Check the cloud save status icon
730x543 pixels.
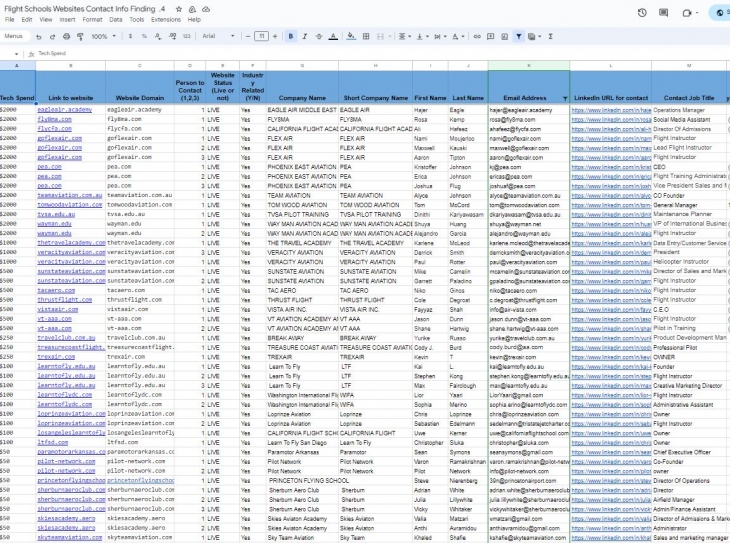click(206, 9)
